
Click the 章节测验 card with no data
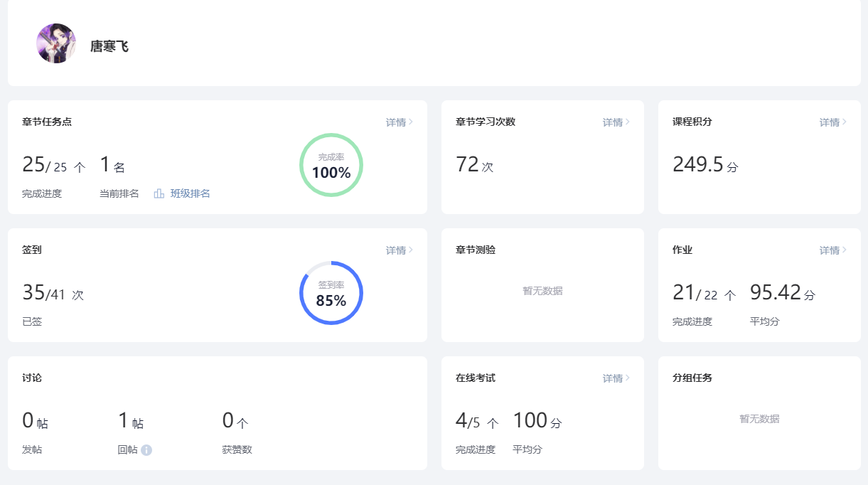coord(542,285)
